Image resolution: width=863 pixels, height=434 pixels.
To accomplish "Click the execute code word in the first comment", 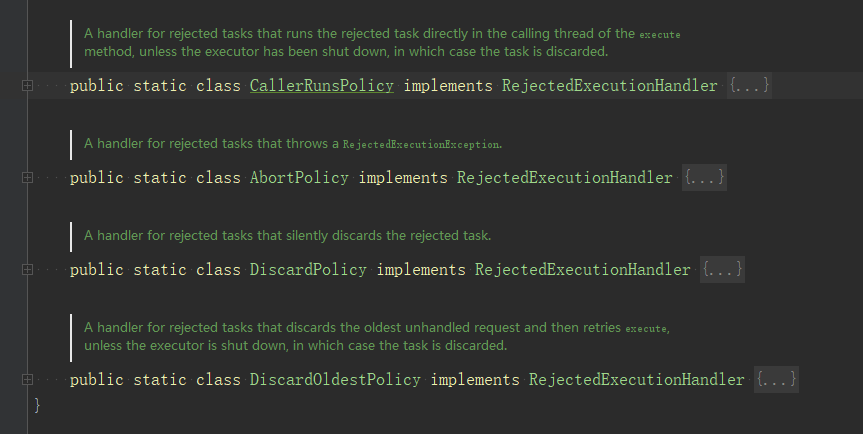I will [x=660, y=35].
